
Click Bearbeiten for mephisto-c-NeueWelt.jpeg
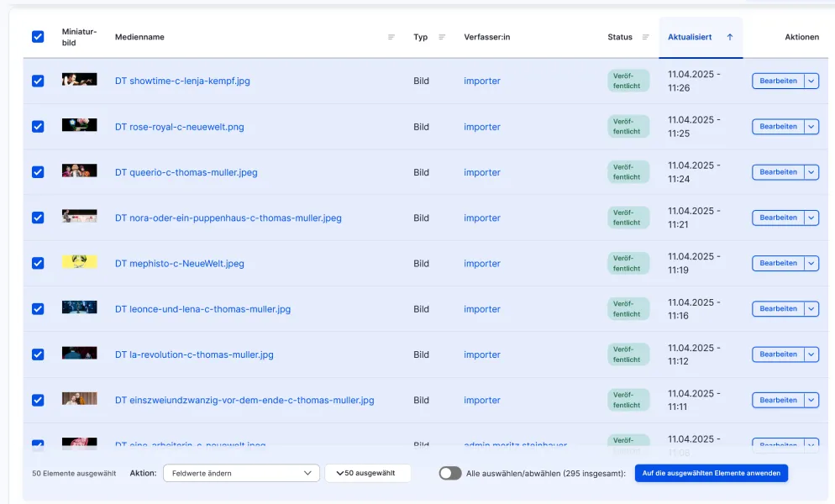coord(778,263)
